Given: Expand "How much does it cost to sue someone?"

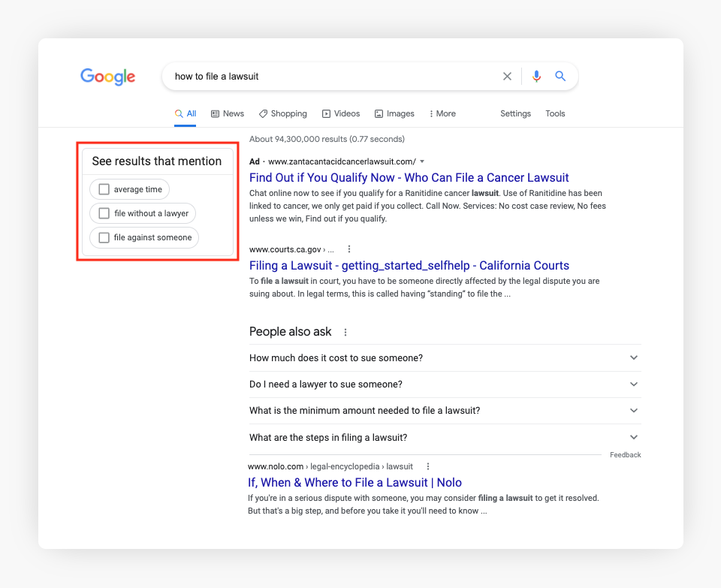Looking at the screenshot, I should point(634,358).
